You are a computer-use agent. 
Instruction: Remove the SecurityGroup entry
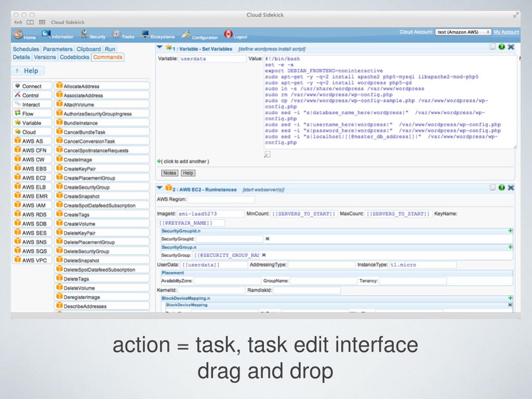[x=264, y=255]
